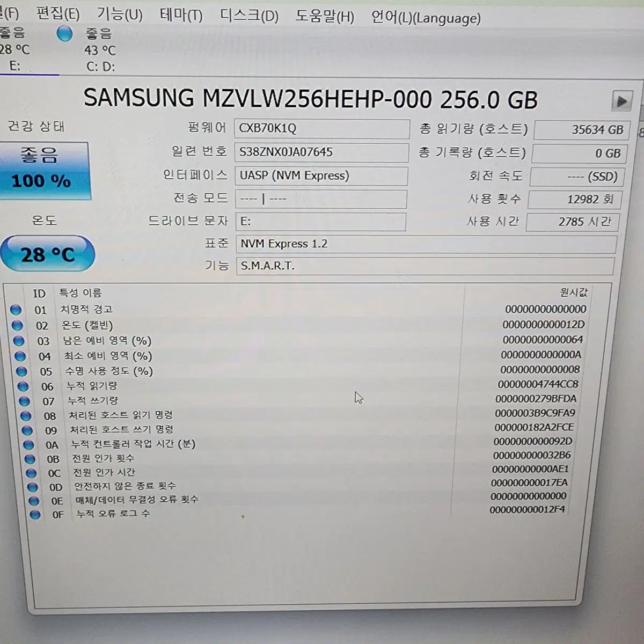Image resolution: width=644 pixels, height=644 pixels.
Task: Select the 온도 (켈빈) attribute row
Action: [298, 325]
